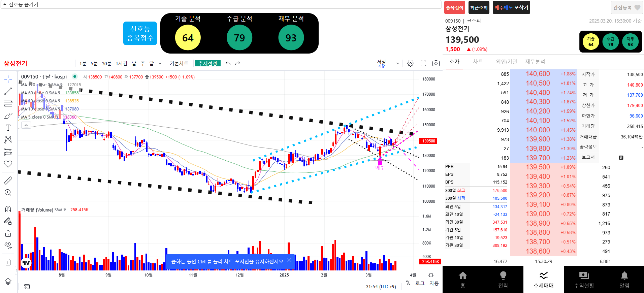This screenshot has height=293, width=644.
Task: Open the forecast/projection tools
Action: click(8, 152)
